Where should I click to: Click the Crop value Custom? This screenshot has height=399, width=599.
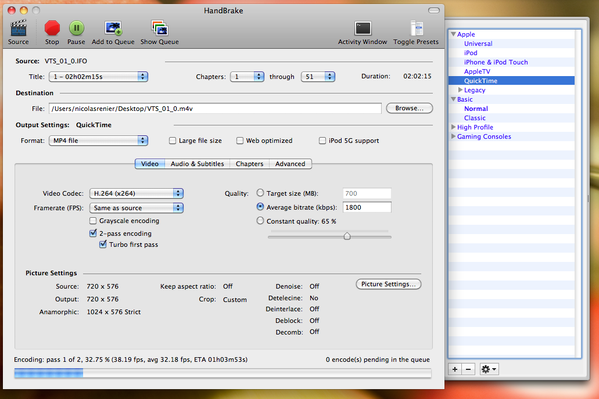235,300
